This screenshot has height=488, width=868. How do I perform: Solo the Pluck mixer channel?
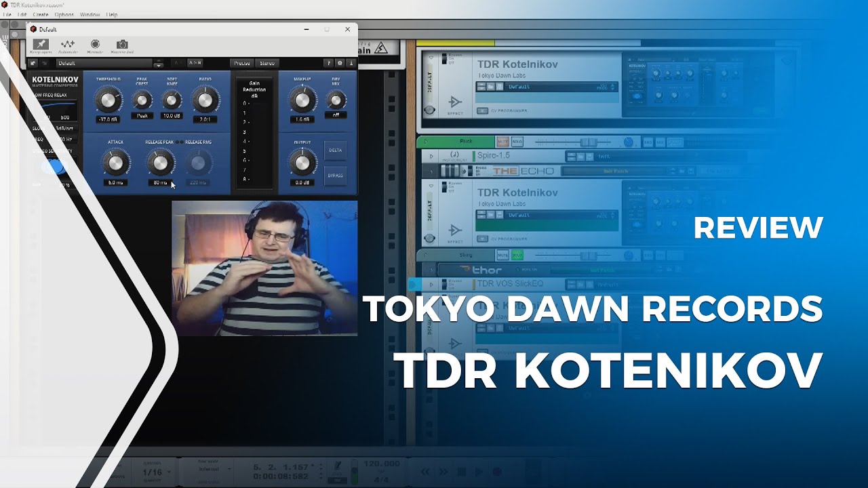pos(516,142)
